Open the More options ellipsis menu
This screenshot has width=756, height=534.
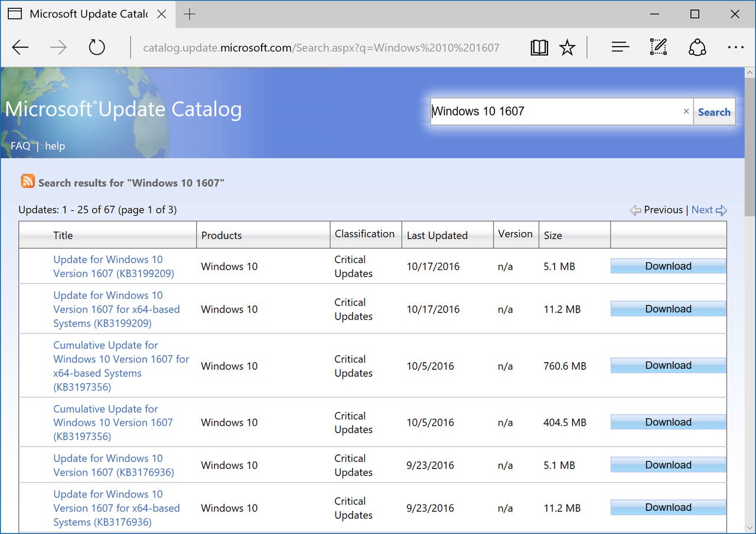pyautogui.click(x=735, y=47)
